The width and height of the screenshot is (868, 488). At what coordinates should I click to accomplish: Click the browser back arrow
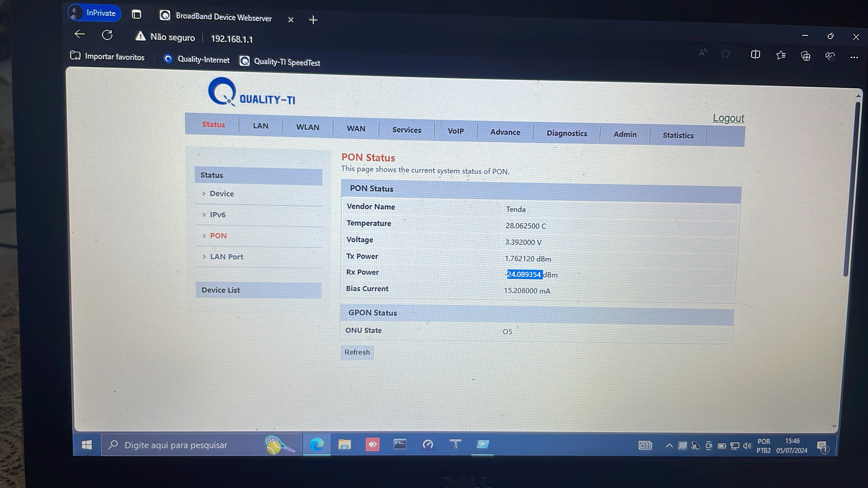coord(80,34)
